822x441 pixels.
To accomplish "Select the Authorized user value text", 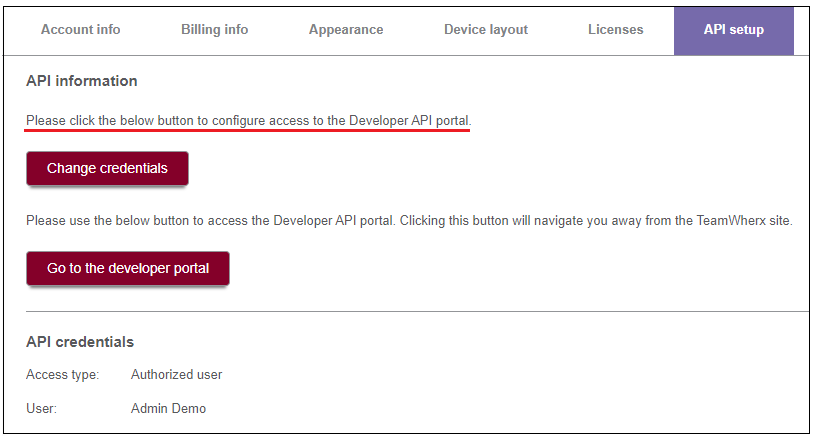I will point(176,375).
